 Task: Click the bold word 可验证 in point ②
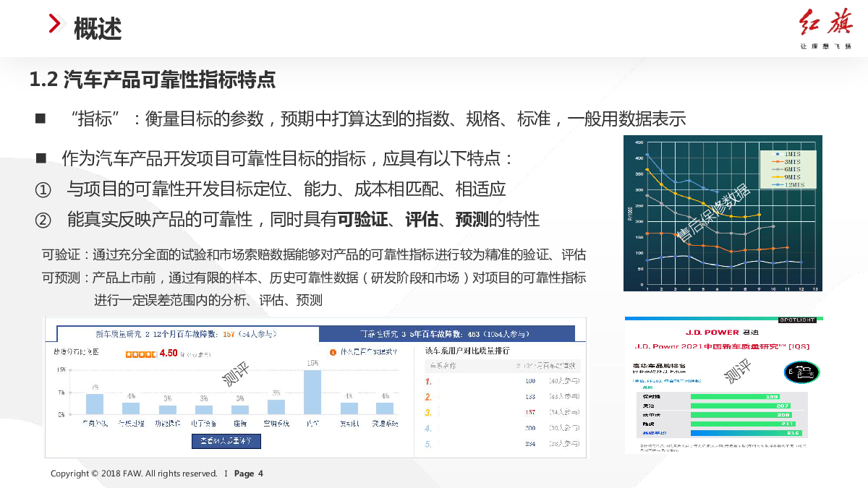(x=363, y=219)
